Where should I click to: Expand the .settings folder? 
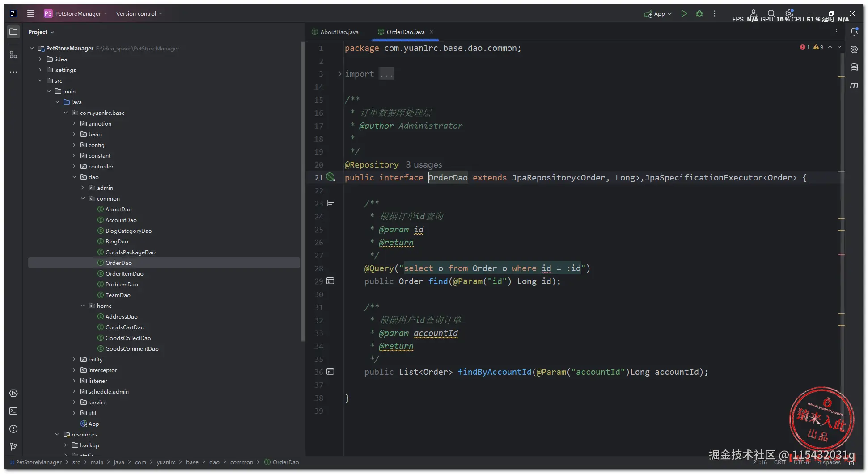tap(40, 70)
